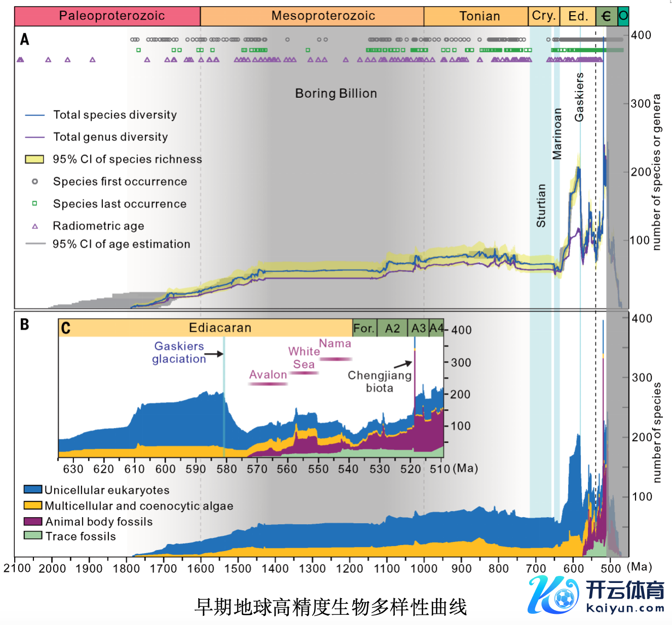
Task: Click the vertical Sturtian glaciation label
Action: tap(541, 205)
